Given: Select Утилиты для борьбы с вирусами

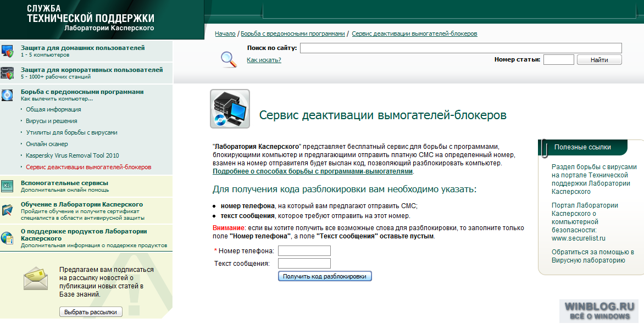Looking at the screenshot, I should click(71, 132).
